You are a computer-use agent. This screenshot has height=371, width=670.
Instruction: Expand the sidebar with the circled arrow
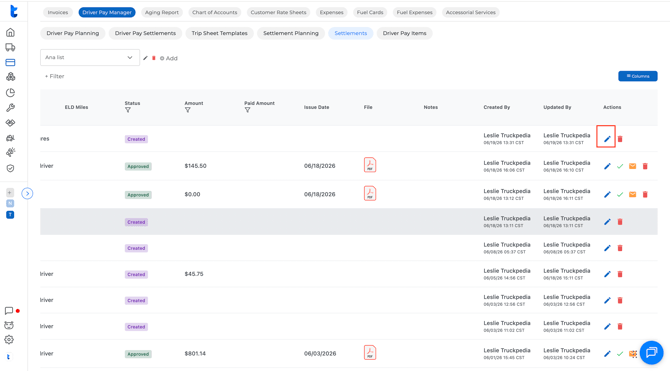point(27,194)
